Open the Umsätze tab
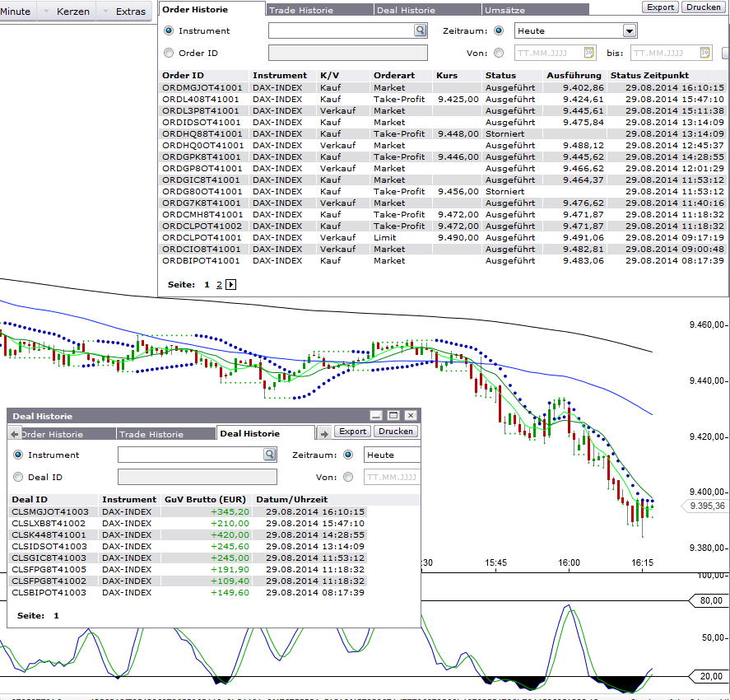 pos(536,10)
